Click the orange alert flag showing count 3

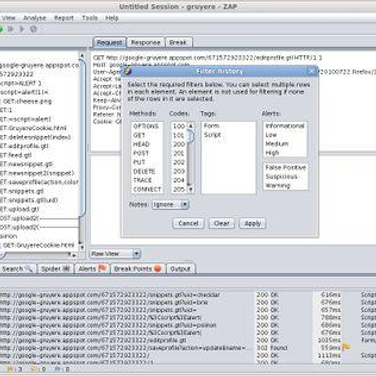10,369
